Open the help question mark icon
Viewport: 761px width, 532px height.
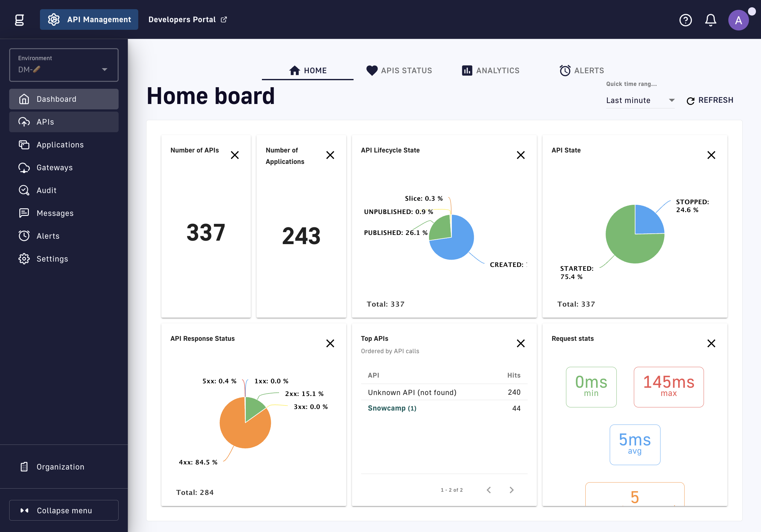point(685,20)
